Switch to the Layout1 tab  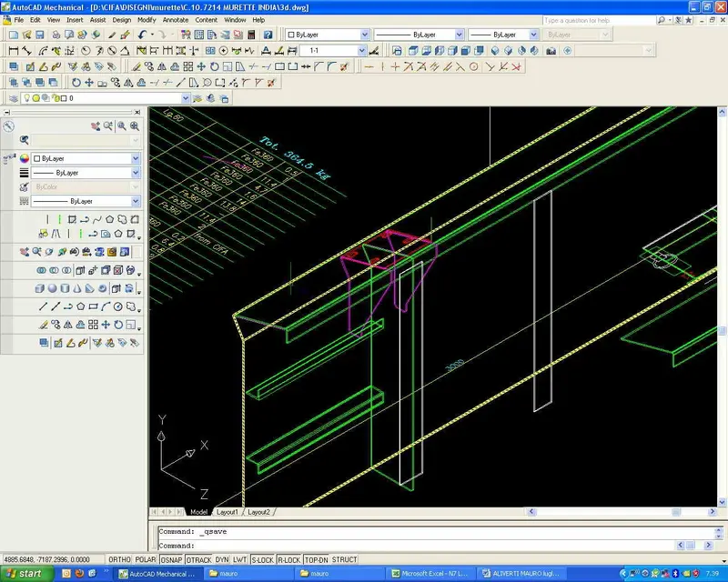227,512
